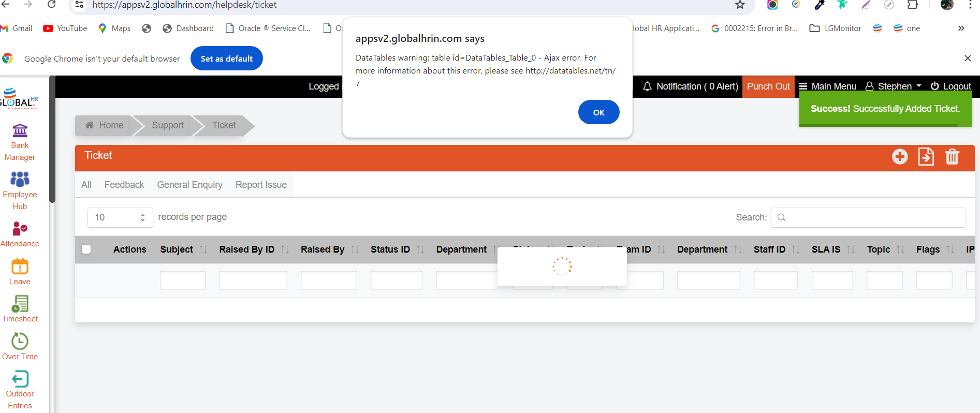Image resolution: width=980 pixels, height=413 pixels.
Task: Switch to the Feedback tab
Action: point(124,185)
